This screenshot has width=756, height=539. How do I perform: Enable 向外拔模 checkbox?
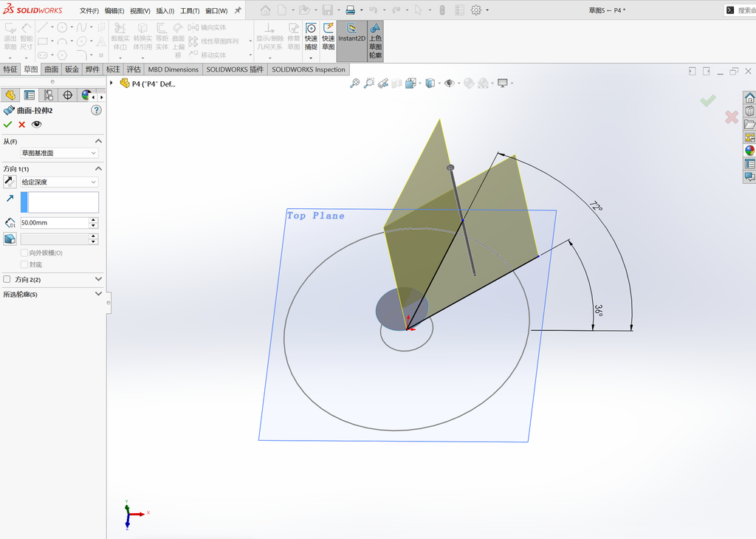[x=24, y=253]
